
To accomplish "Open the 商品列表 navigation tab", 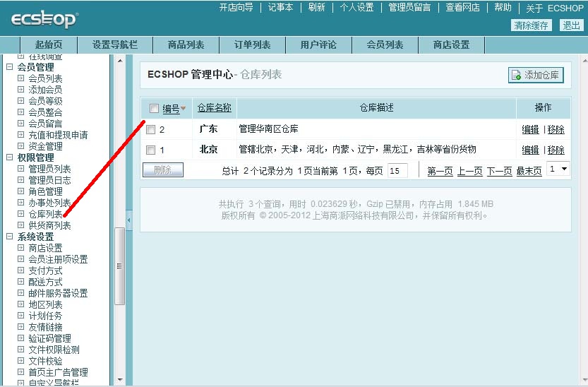I will click(x=186, y=45).
